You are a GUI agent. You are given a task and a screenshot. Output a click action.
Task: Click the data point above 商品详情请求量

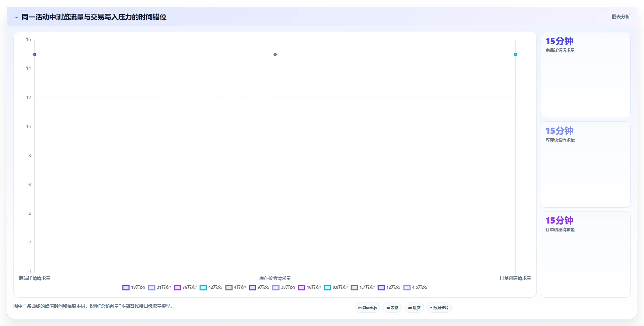point(34,55)
